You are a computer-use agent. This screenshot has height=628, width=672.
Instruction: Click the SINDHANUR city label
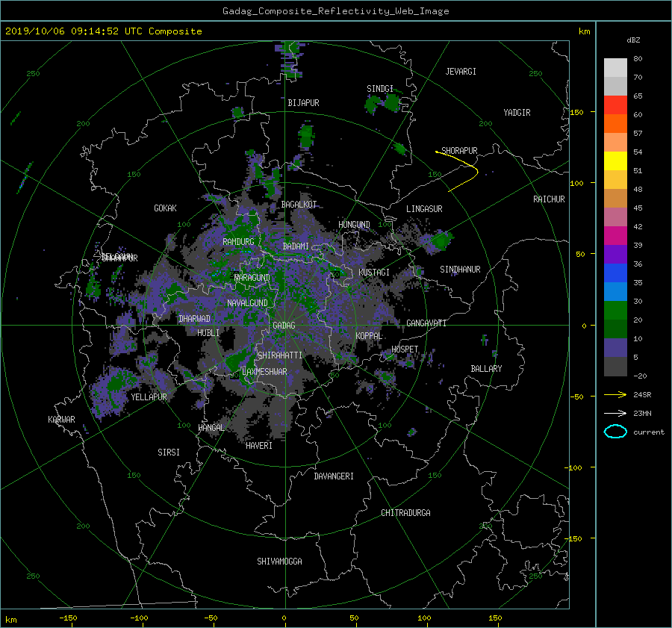(460, 270)
